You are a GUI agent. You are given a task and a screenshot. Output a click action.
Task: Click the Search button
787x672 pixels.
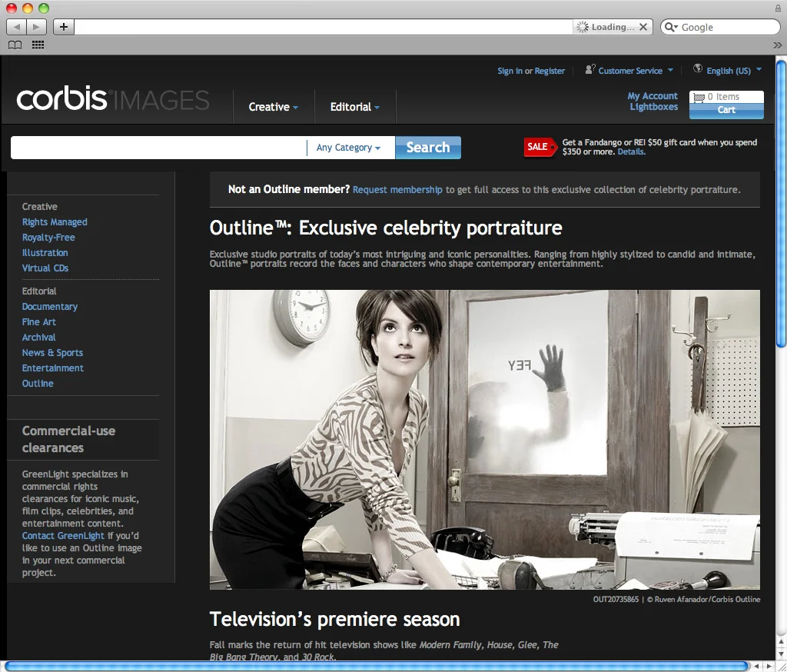(x=428, y=148)
